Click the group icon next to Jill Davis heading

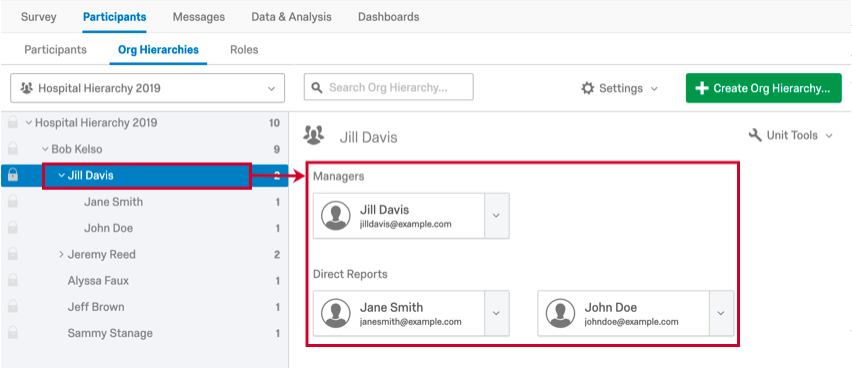tap(314, 135)
